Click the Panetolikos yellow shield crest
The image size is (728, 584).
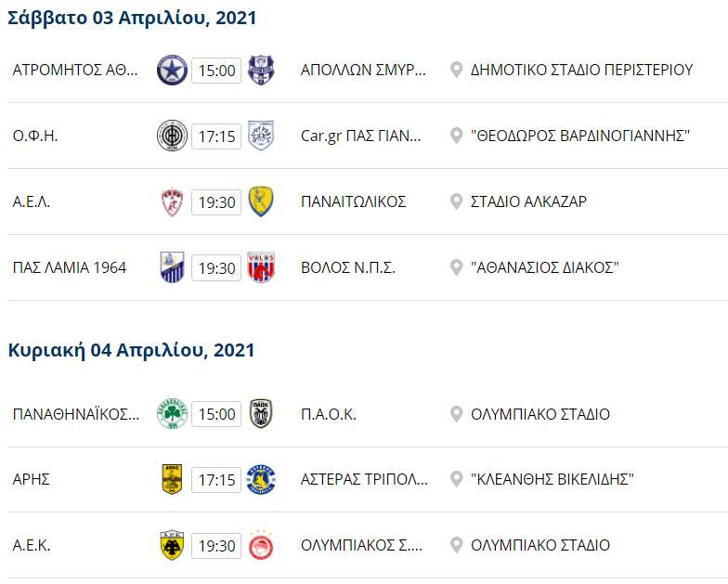pyautogui.click(x=260, y=201)
